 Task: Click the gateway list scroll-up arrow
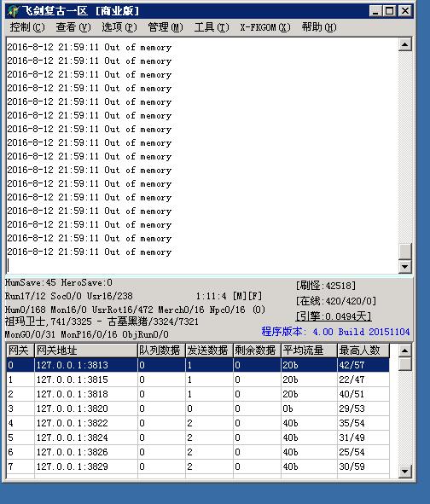405,350
